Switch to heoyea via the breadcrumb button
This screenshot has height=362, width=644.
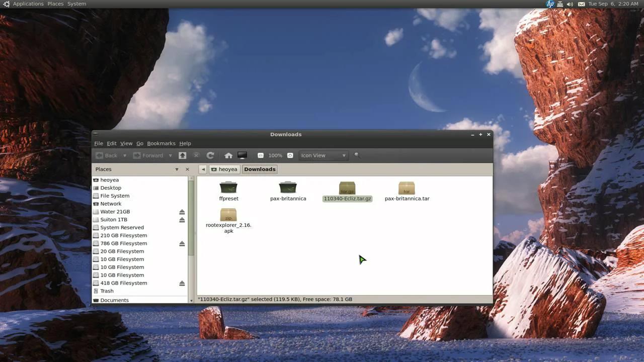pos(224,169)
